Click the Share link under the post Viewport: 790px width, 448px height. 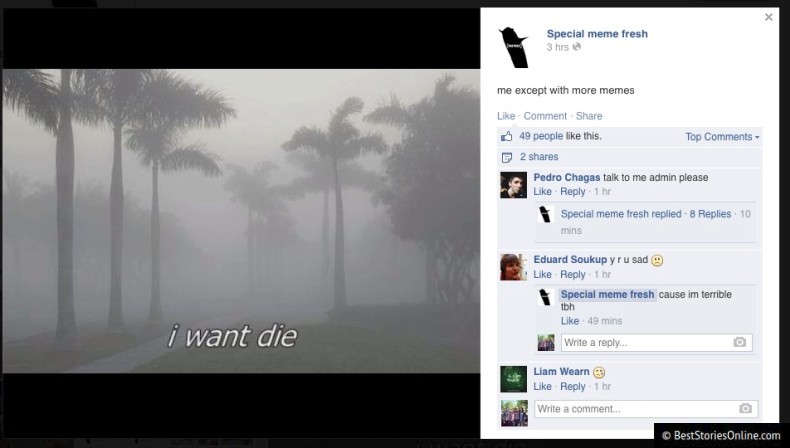(589, 116)
